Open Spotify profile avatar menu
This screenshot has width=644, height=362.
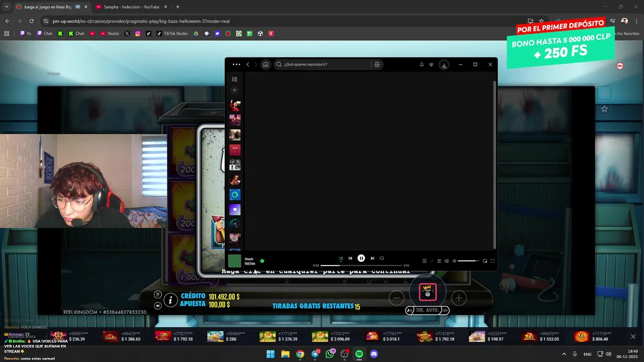click(444, 65)
